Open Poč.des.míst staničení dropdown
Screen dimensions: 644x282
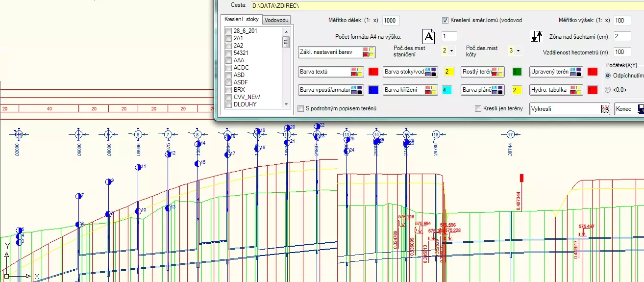point(448,51)
